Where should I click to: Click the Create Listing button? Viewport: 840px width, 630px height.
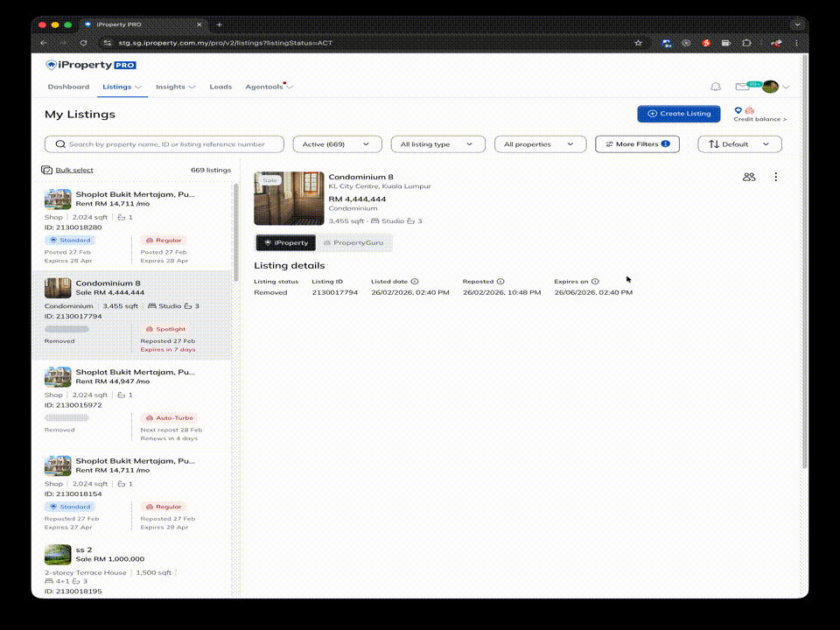(679, 114)
